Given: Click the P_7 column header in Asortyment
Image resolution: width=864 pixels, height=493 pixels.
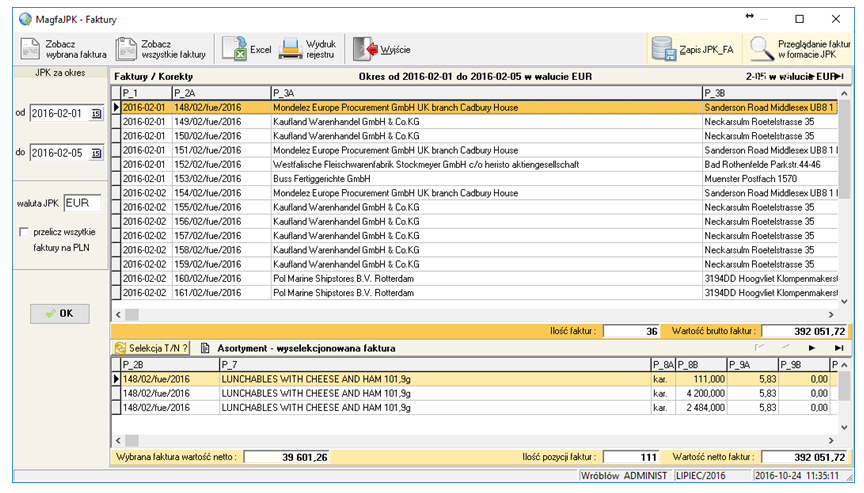Looking at the screenshot, I should click(435, 365).
